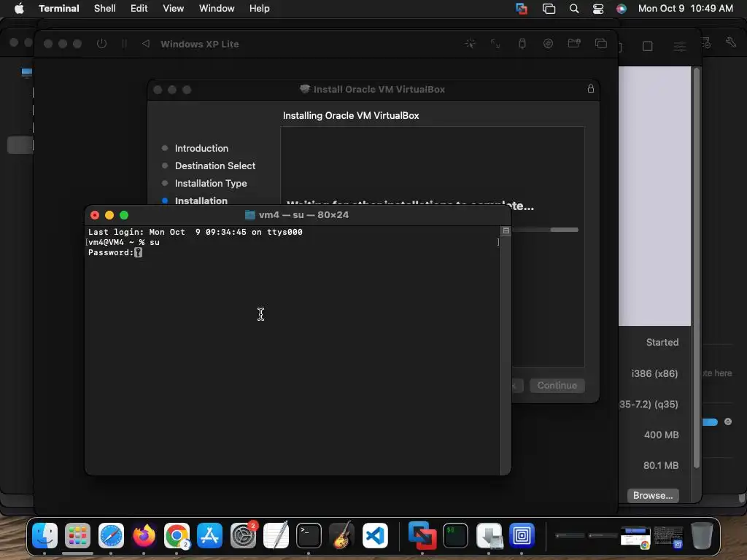Open Safari from the Dock

[x=111, y=535]
